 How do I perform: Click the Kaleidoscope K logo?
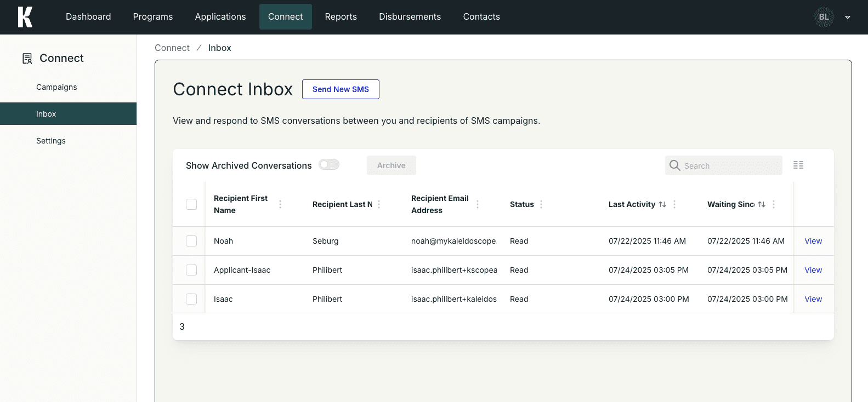click(25, 17)
